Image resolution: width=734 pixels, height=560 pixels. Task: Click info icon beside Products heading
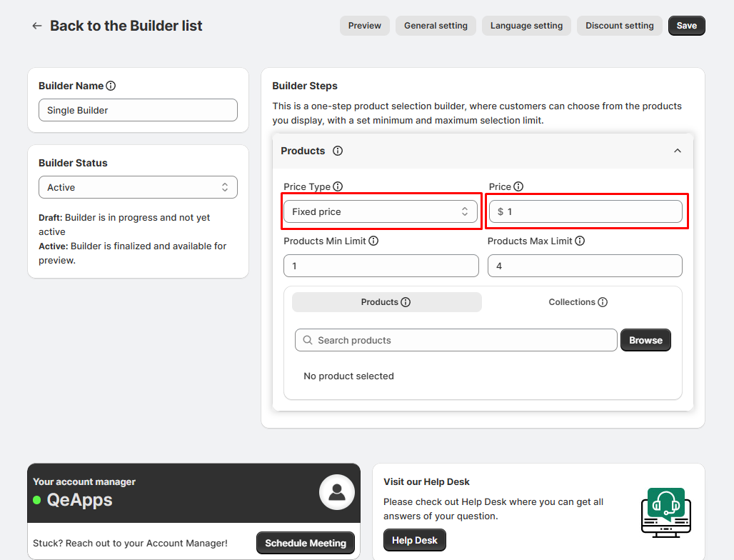tap(338, 151)
